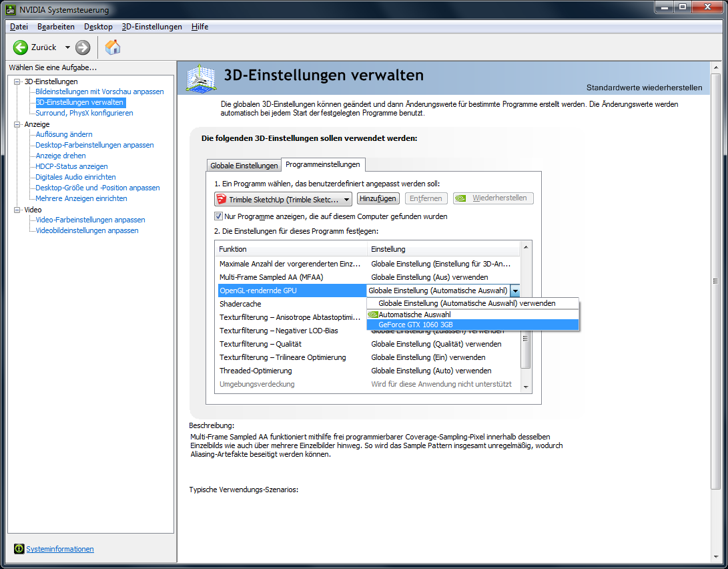Viewport: 728px width, 569px height.
Task: Click the forward arrow icon in toolbar
Action: tap(83, 47)
